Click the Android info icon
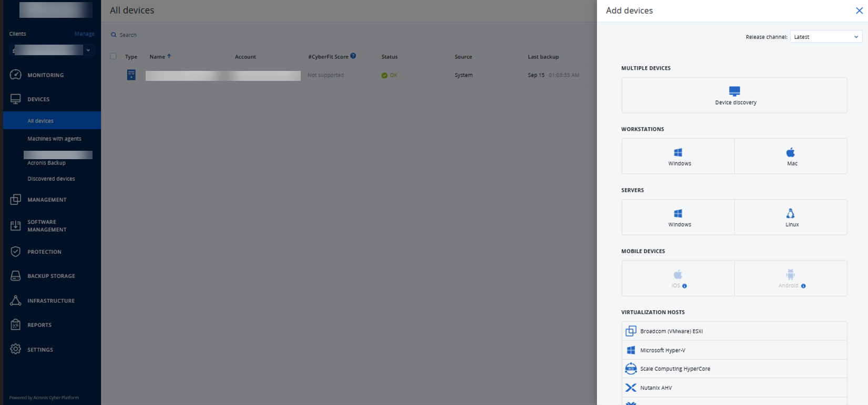The width and height of the screenshot is (868, 405). coord(803,286)
